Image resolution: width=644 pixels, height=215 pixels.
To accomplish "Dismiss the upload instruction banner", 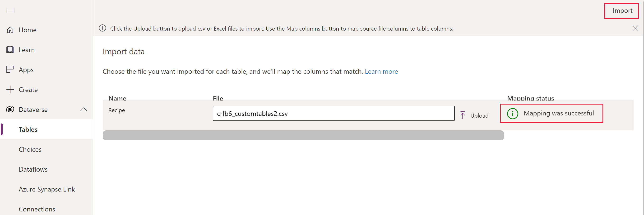I will click(x=635, y=28).
